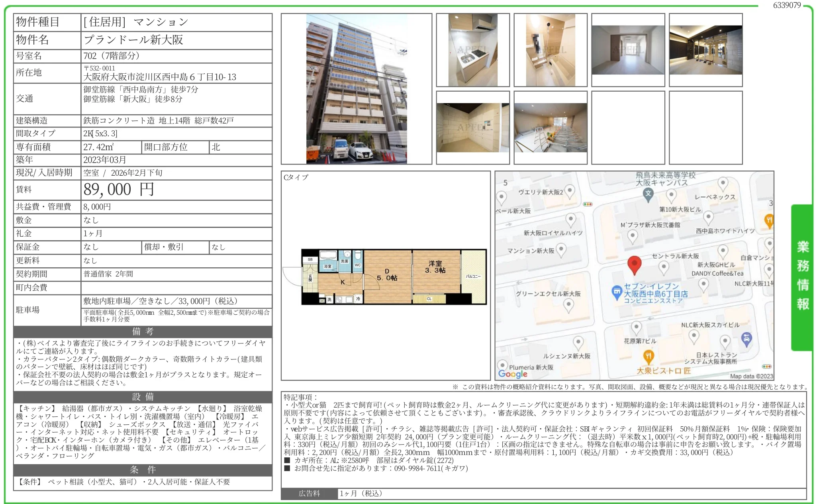Click the traffic signal icon on the map
The image size is (819, 504).
587,204
